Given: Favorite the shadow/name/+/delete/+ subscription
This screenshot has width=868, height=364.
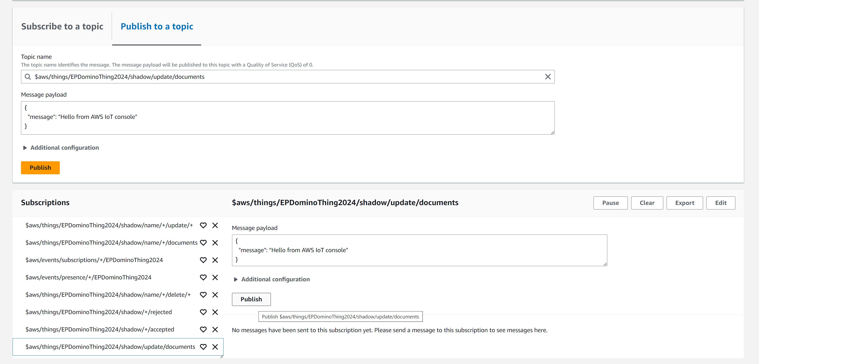Looking at the screenshot, I should [203, 295].
